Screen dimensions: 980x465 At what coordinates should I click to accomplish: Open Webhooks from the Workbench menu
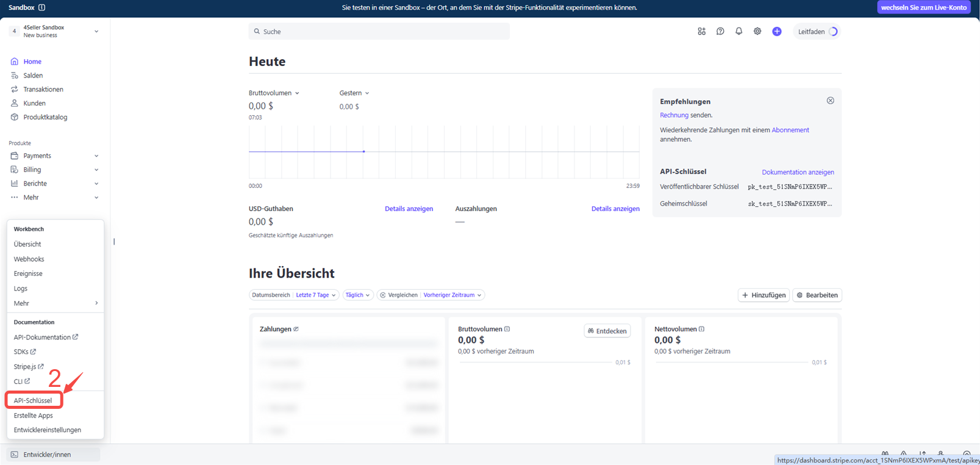pos(29,259)
